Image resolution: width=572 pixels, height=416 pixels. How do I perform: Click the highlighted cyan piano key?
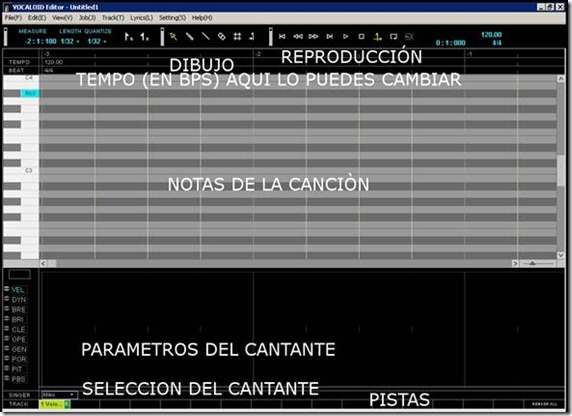[x=30, y=93]
